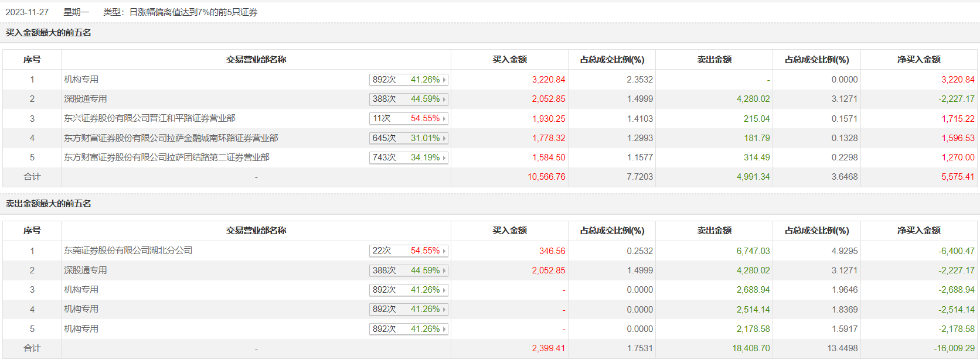
Task: Click 深股通专用 in the sell table
Action: [85, 270]
